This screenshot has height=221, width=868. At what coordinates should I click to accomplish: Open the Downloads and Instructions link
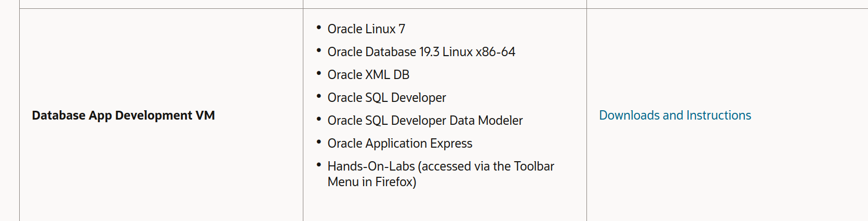pyautogui.click(x=674, y=115)
